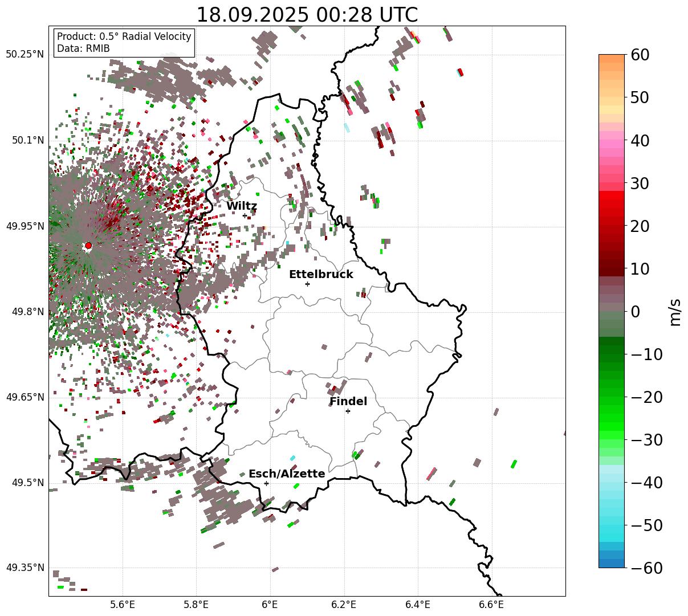
Task: Click the 50.1°N latitude label
Action: tap(27, 140)
